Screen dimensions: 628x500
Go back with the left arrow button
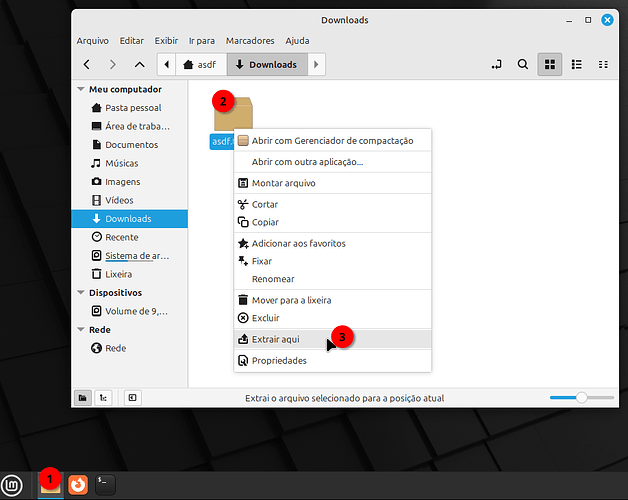coord(87,65)
